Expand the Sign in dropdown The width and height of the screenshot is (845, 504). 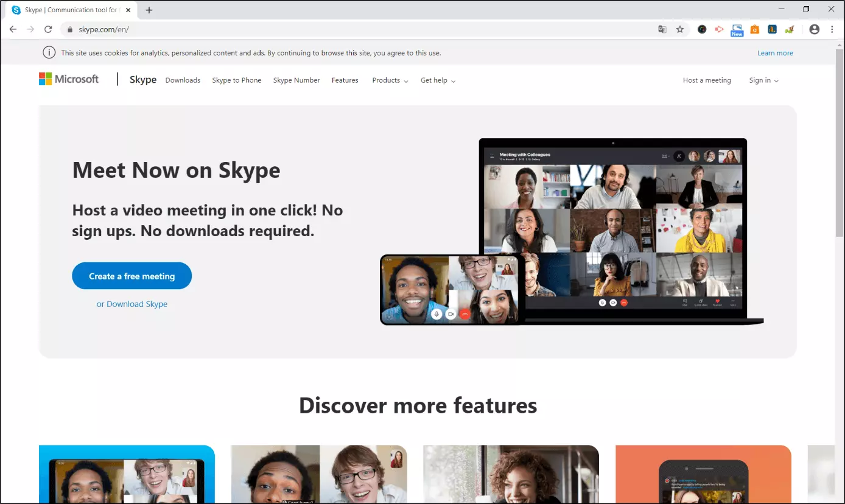763,80
